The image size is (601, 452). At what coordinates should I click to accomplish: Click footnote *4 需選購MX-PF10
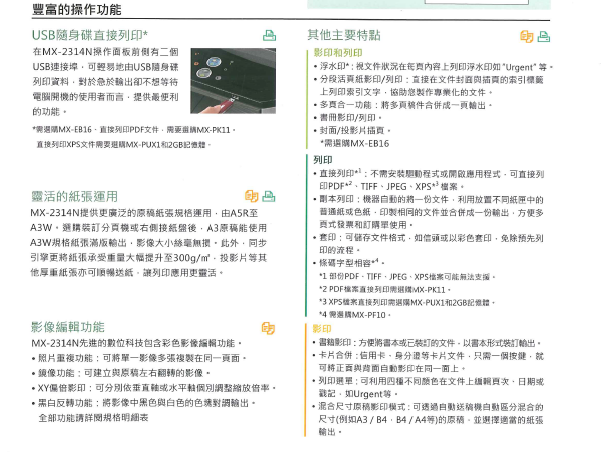[355, 315]
